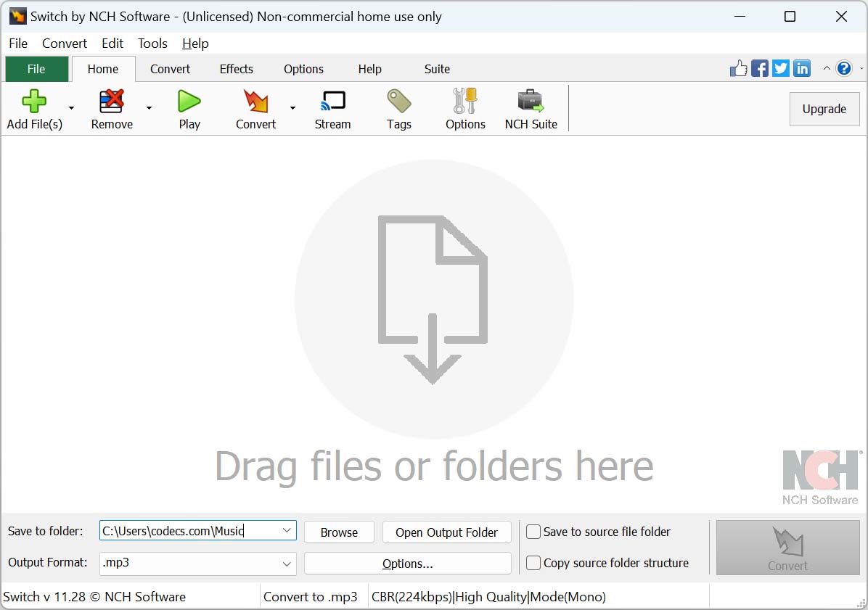Open the Help menu in menu bar
Screen dimensions: 868x610
click(x=195, y=43)
